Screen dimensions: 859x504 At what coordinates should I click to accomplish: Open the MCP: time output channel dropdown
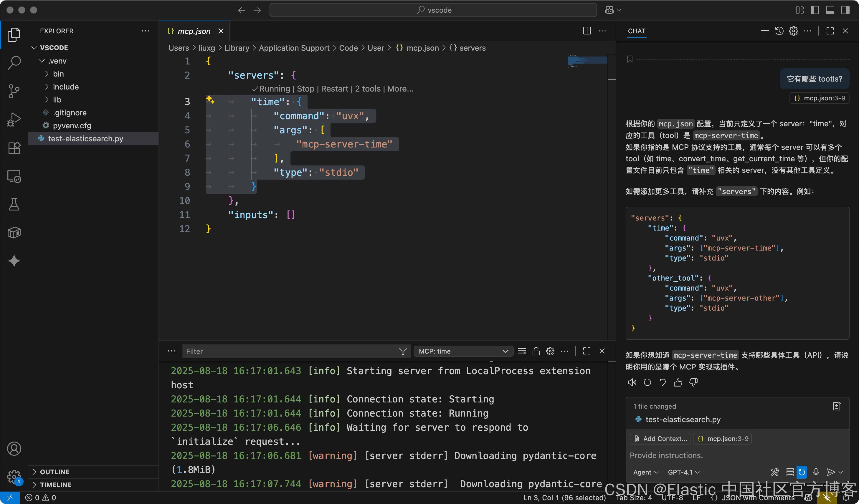[463, 351]
